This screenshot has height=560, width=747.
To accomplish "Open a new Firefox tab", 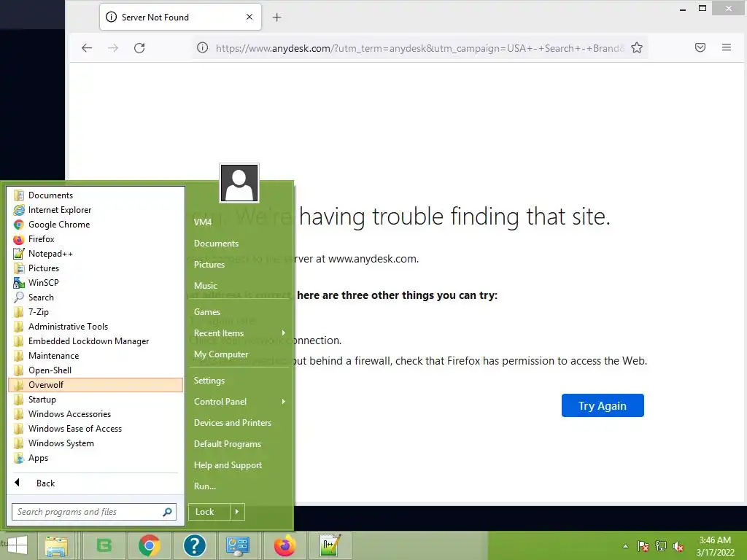I will point(276,17).
